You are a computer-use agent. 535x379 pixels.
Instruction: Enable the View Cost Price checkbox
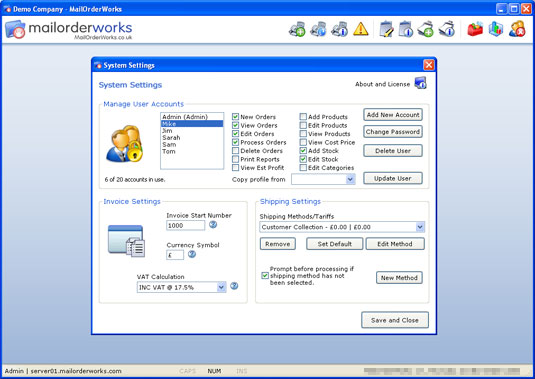pyautogui.click(x=303, y=142)
